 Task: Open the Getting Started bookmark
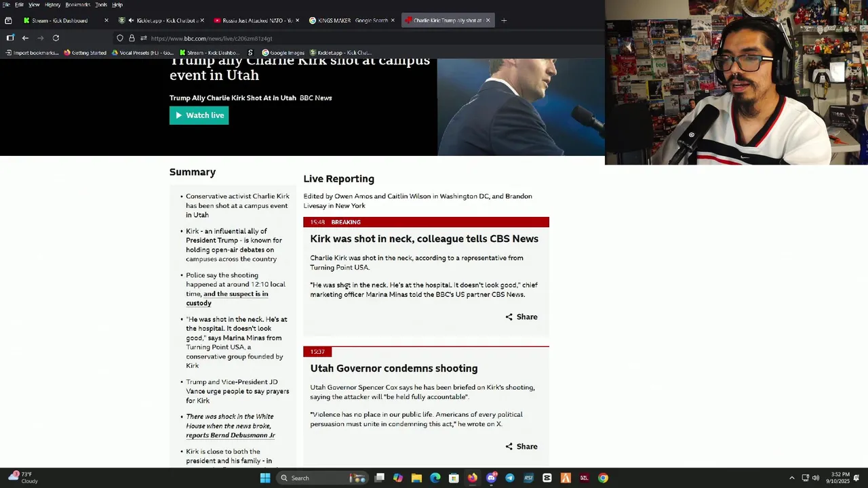(85, 53)
